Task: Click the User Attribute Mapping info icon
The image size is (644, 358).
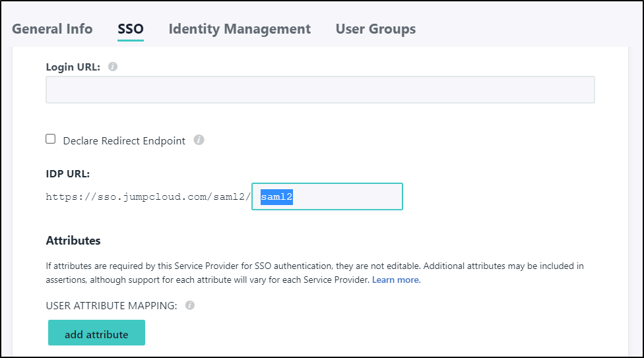Action: coord(190,305)
